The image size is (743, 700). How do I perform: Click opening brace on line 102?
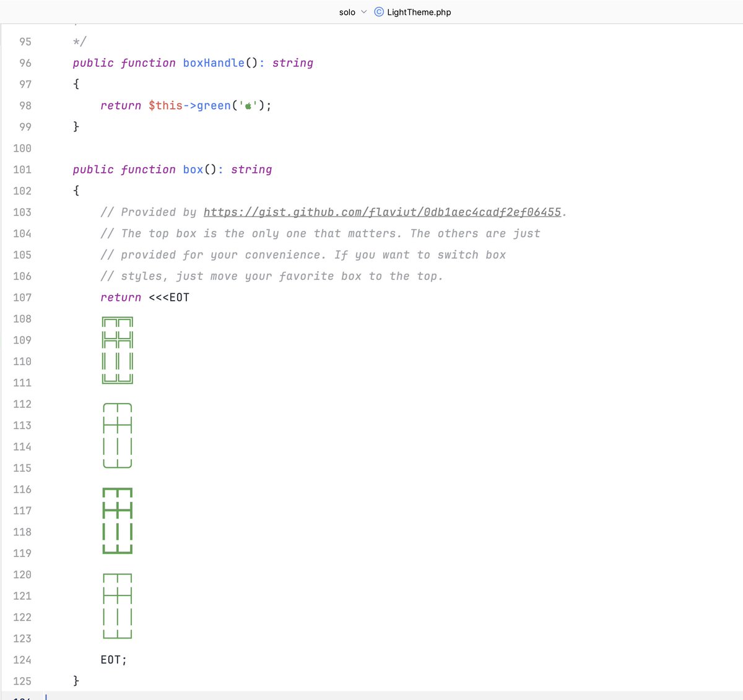76,191
